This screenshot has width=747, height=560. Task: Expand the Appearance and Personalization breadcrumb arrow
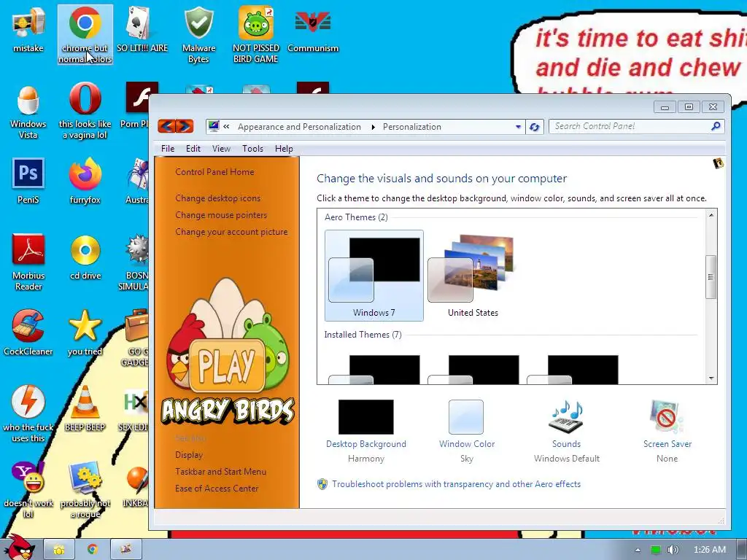(x=373, y=127)
